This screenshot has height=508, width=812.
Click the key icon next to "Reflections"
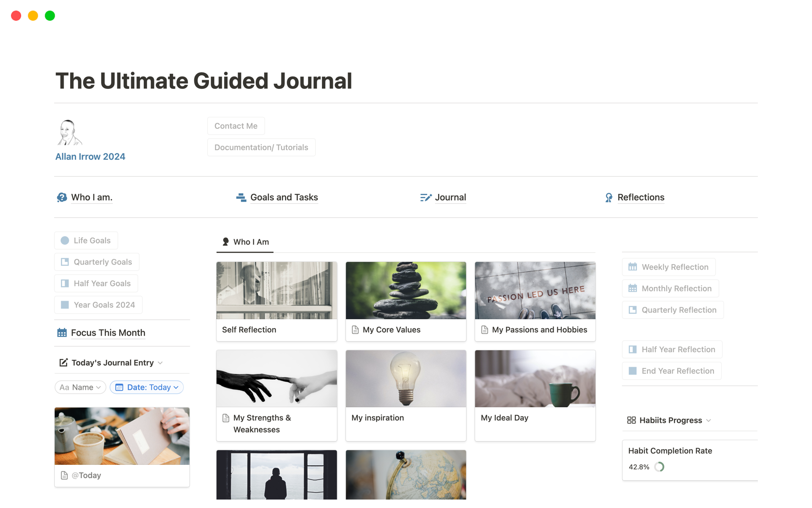(x=609, y=197)
